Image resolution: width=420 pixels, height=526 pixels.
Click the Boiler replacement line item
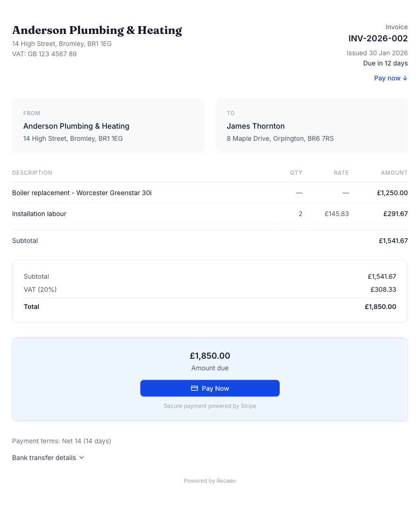(82, 193)
